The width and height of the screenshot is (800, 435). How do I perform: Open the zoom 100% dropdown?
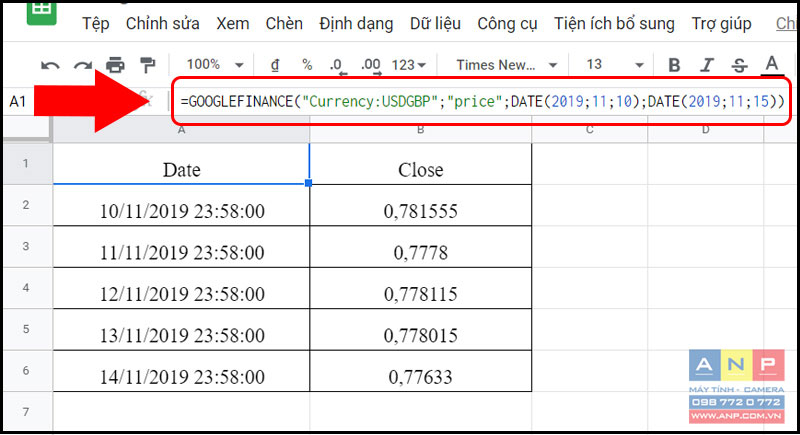(x=215, y=65)
